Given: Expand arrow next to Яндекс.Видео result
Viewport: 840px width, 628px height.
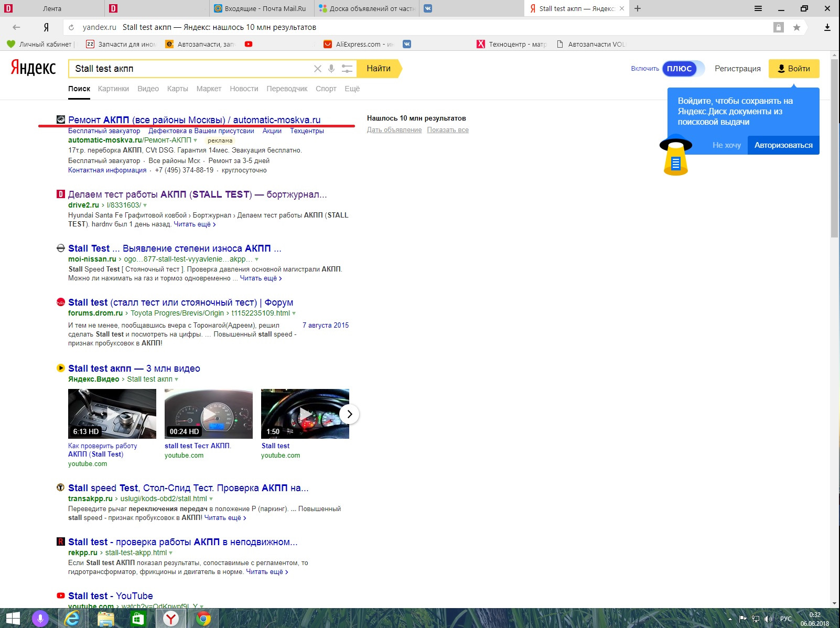Looking at the screenshot, I should pos(176,380).
